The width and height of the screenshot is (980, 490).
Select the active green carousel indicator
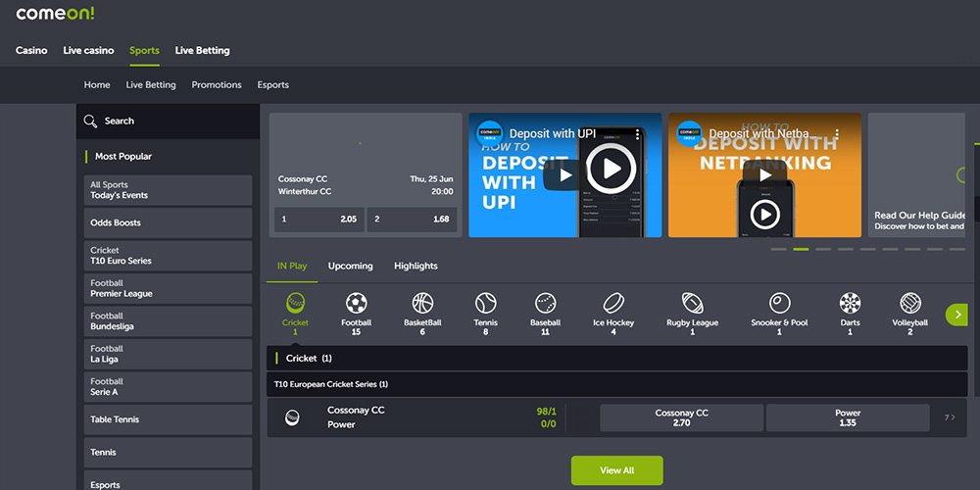coord(801,249)
